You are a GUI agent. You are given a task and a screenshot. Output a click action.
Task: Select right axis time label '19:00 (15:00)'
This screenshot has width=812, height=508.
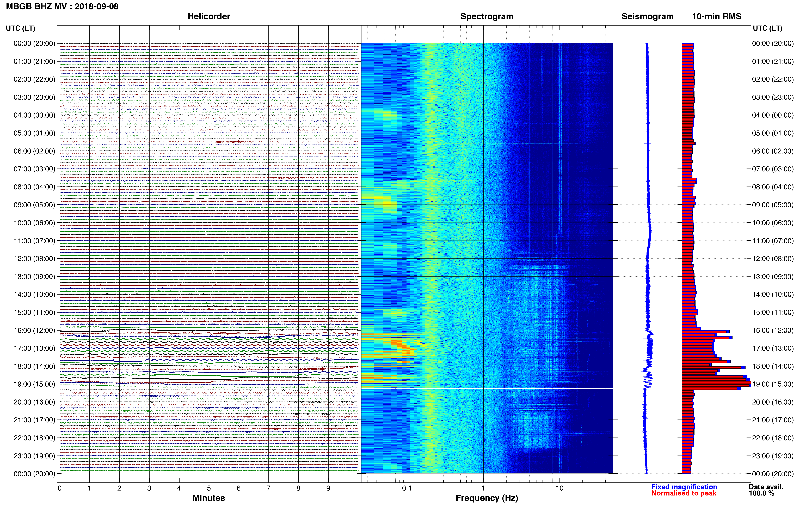[x=773, y=384]
